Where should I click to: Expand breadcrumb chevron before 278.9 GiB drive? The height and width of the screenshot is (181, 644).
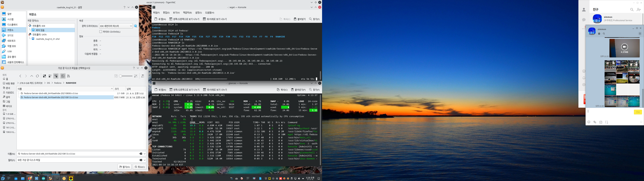click(18, 83)
